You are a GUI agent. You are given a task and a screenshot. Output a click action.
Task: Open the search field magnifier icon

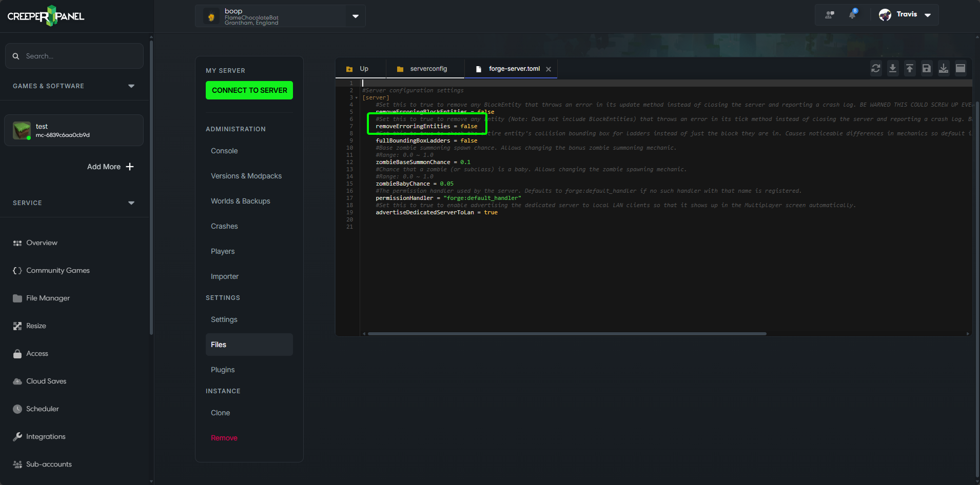point(16,56)
